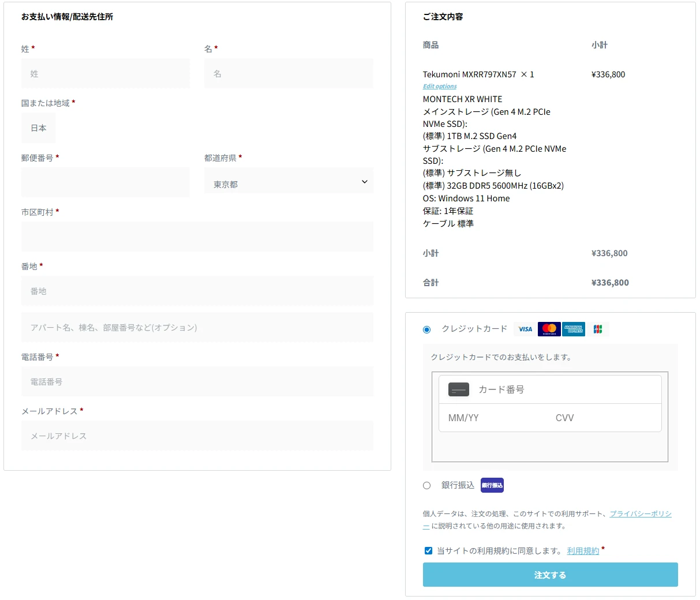Click the card icon in カード番号 field

459,390
